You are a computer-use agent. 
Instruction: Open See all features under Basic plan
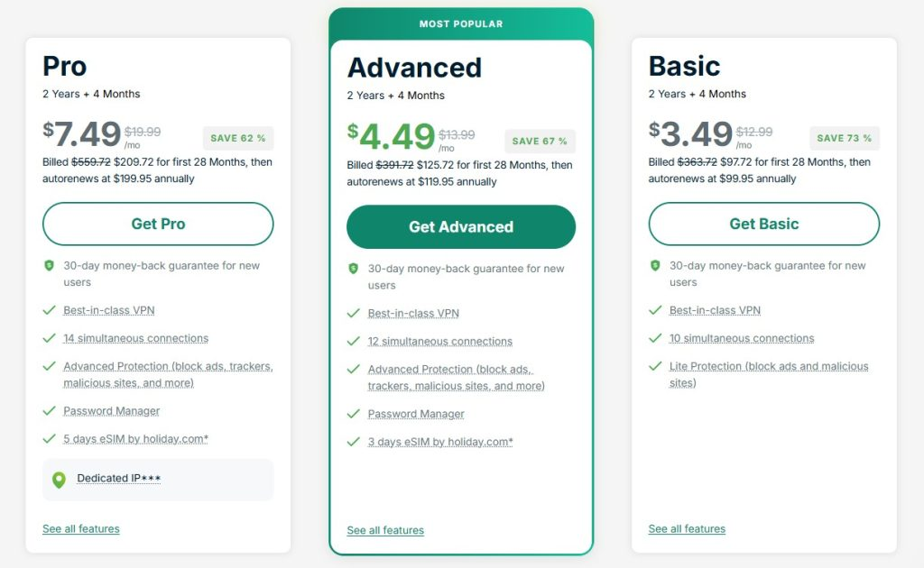pos(687,529)
